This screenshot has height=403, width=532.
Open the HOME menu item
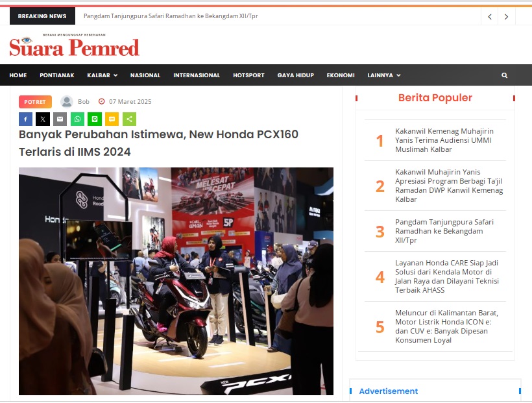[x=18, y=75]
